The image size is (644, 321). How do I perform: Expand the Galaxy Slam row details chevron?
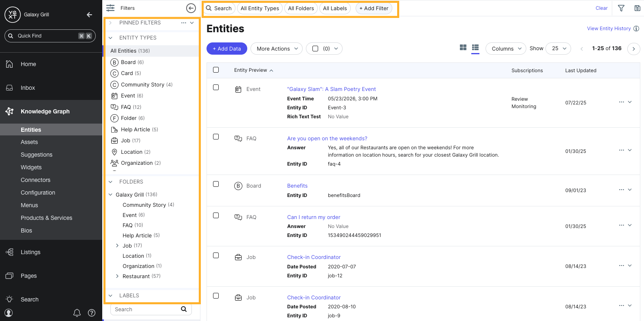[x=630, y=102]
